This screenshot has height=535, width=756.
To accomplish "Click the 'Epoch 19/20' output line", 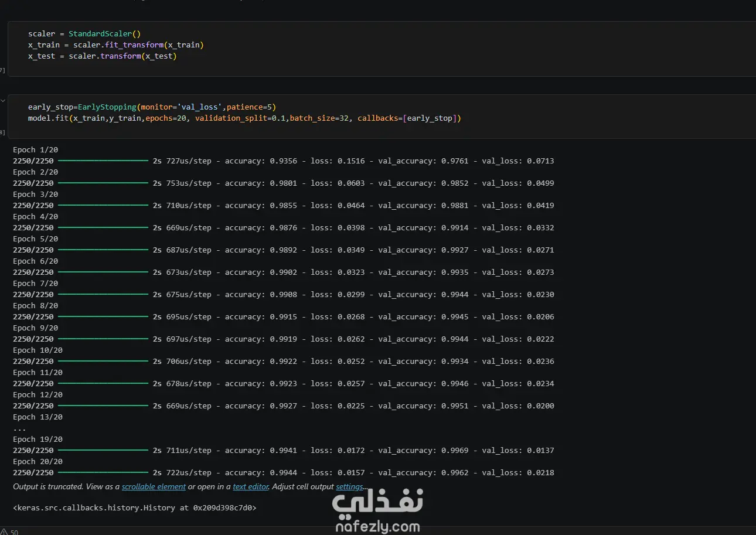I will (x=38, y=439).
